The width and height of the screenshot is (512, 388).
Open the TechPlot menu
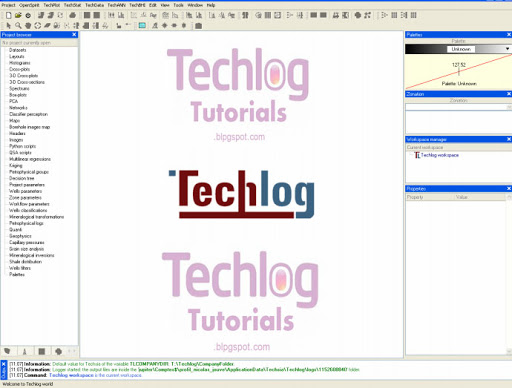tap(52, 5)
